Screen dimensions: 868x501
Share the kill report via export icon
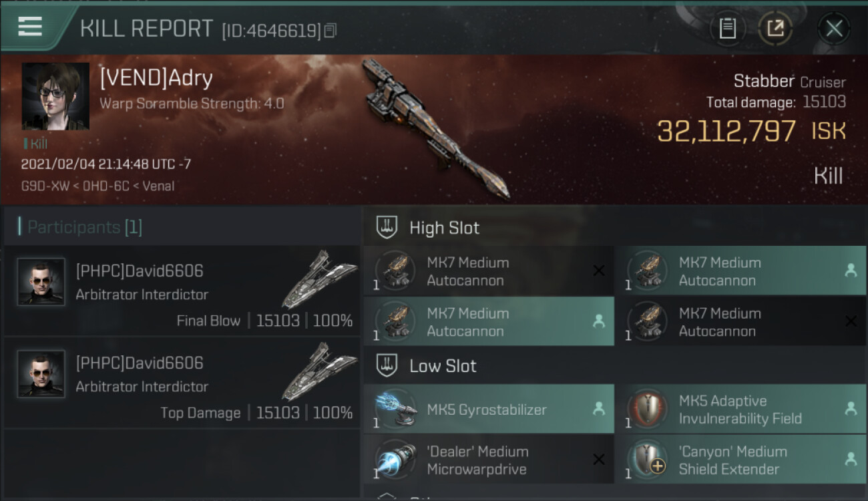(775, 28)
